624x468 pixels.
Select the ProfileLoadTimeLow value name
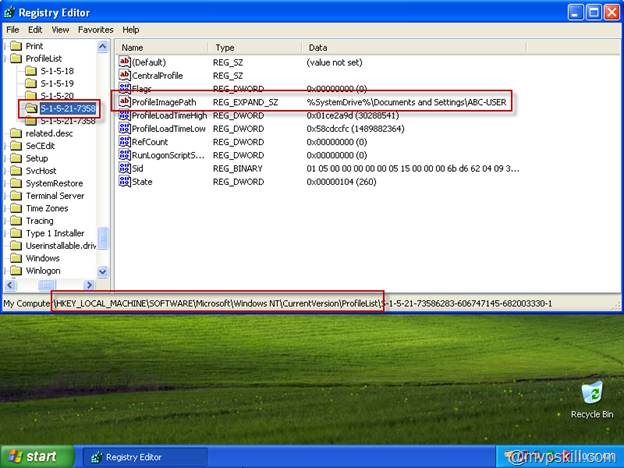[169, 129]
